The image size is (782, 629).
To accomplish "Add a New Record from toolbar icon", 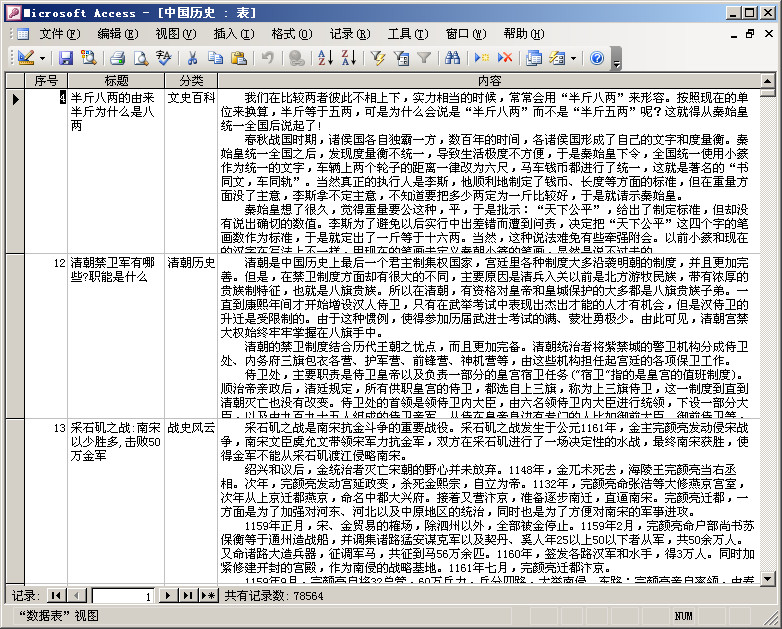I will coord(481,58).
